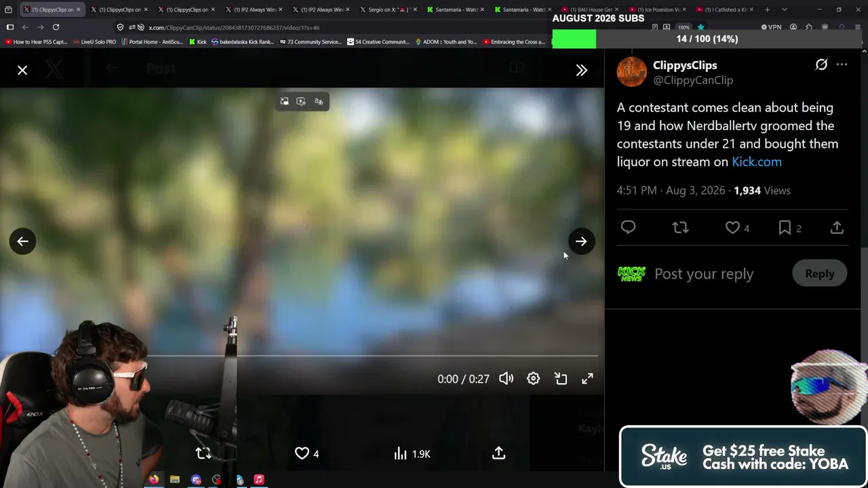This screenshot has height=488, width=868.
Task: Close the media viewer with the X icon
Action: coord(22,70)
